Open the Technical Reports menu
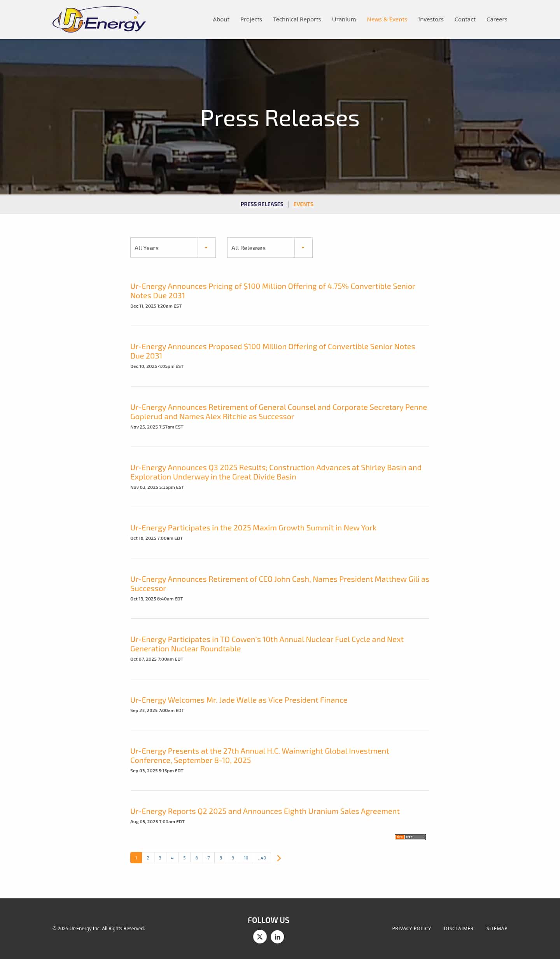 pyautogui.click(x=297, y=19)
